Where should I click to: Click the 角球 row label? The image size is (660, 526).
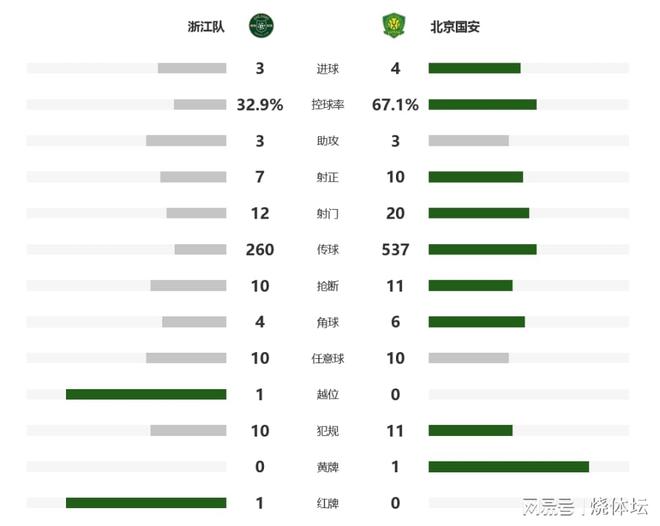pyautogui.click(x=327, y=322)
